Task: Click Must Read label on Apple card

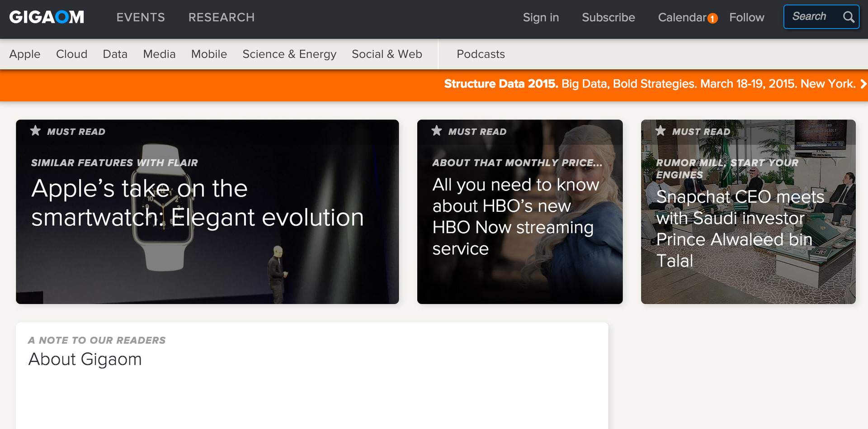Action: [76, 132]
